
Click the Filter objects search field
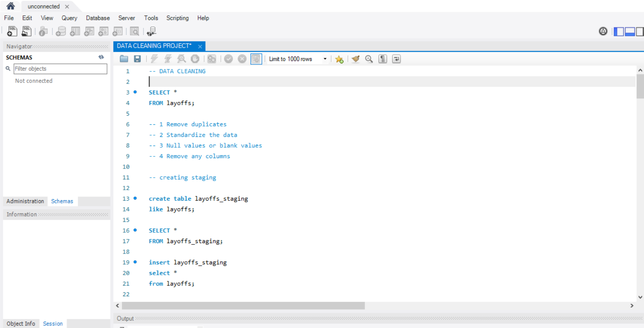click(x=60, y=69)
